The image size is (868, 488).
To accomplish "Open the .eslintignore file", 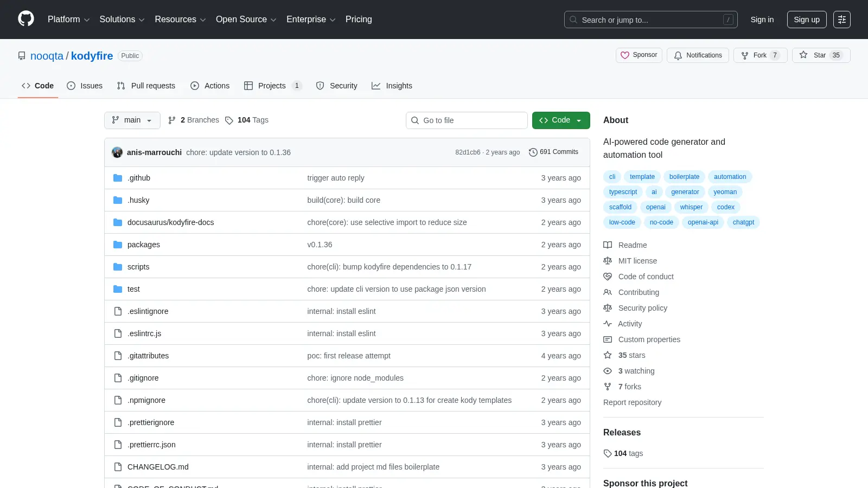I will (x=148, y=311).
